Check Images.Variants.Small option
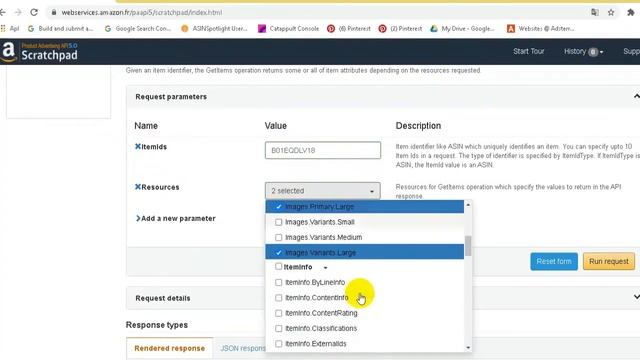This screenshot has width=640, height=360. [x=278, y=222]
